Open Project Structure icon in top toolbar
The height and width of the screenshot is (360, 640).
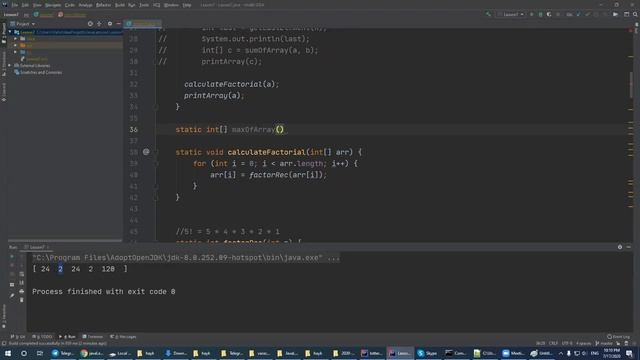(x=627, y=14)
